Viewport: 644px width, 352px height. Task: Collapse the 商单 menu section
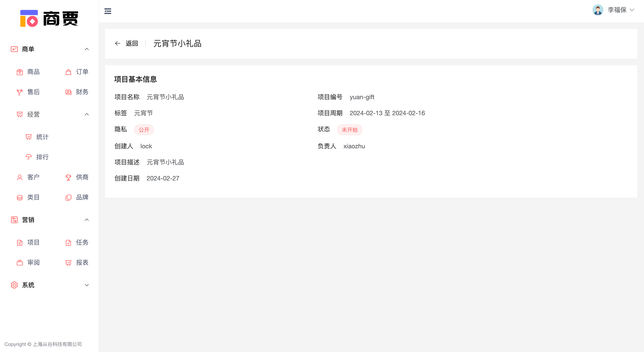(x=87, y=49)
